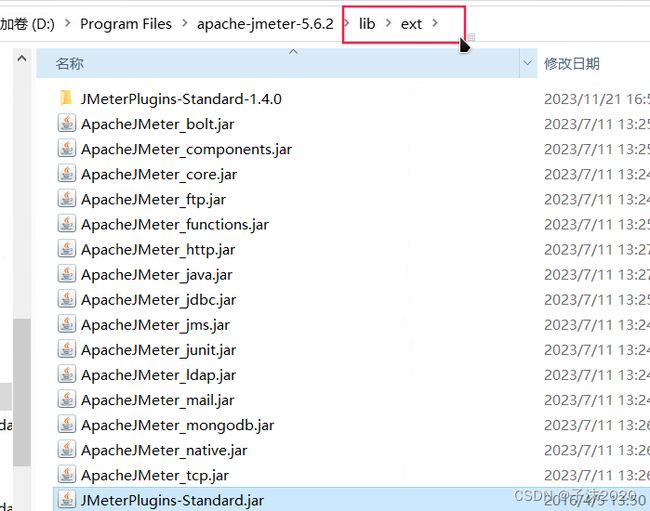Open the 名称 column filter dropdown arrow
Screen dimensions: 650x511
pos(528,63)
